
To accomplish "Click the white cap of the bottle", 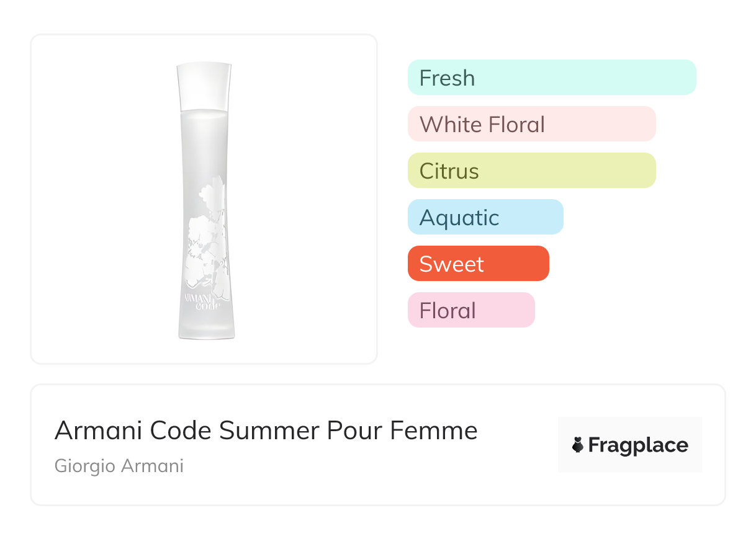I will tap(204, 86).
